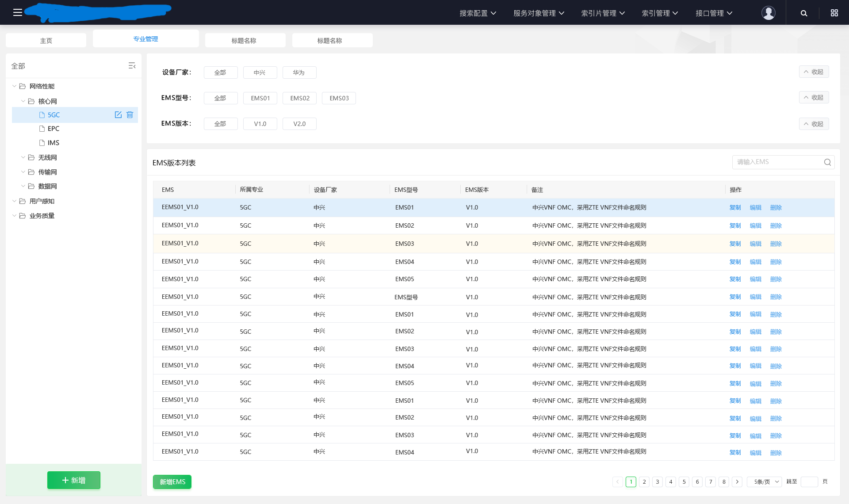Go to page 2
This screenshot has height=504, width=849.
click(644, 482)
